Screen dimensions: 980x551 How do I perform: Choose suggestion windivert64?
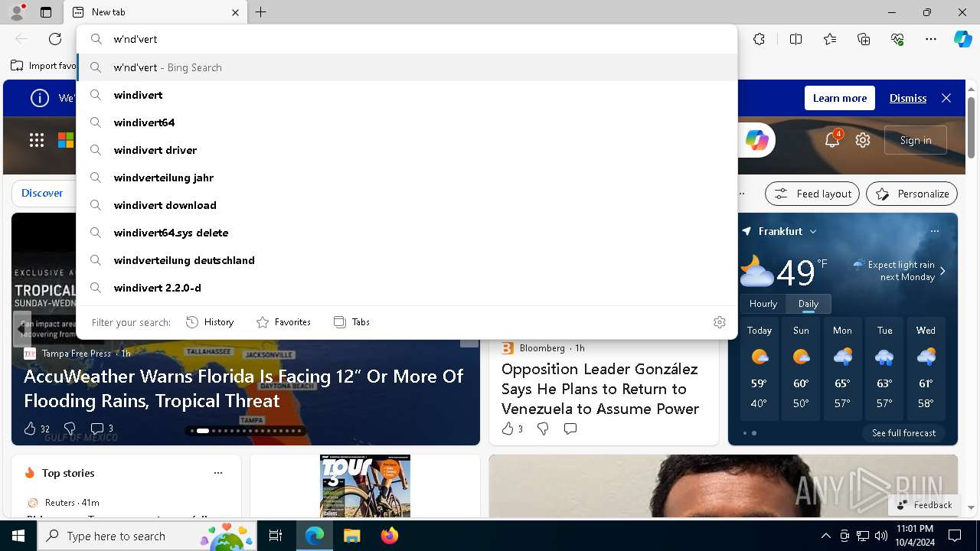tap(407, 122)
